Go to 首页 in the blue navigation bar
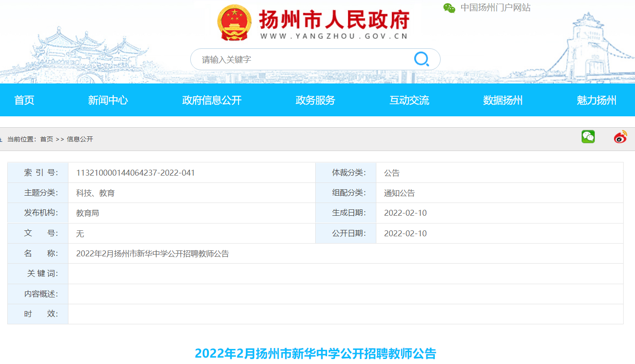This screenshot has height=364, width=635. [x=24, y=100]
